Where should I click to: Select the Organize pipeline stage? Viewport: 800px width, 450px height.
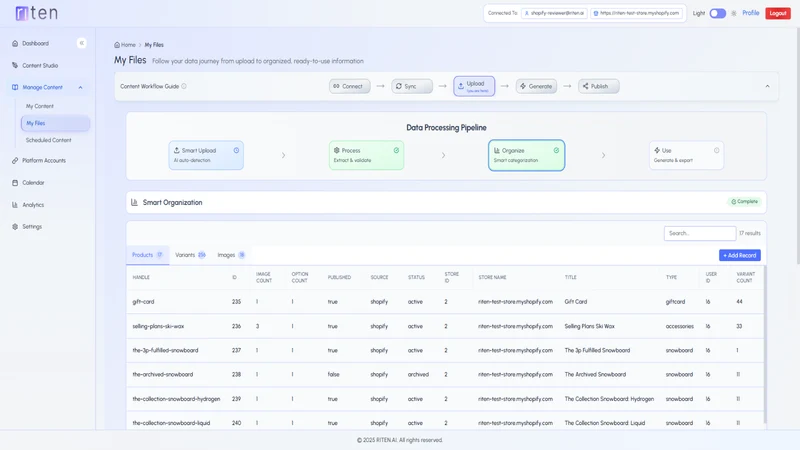[x=527, y=155]
